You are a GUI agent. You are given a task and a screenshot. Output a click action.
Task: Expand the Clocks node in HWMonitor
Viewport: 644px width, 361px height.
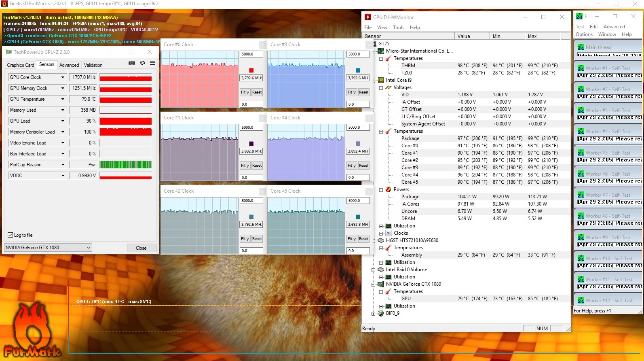[x=381, y=233]
